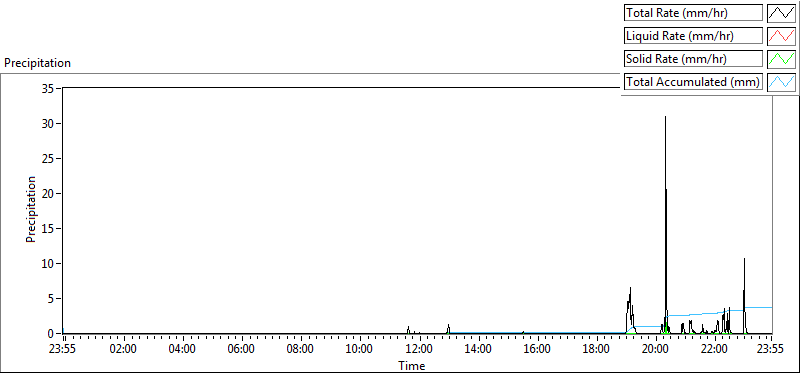Click the Total Accumulated blue line swatch
This screenshot has height=373, width=800.
[x=782, y=81]
